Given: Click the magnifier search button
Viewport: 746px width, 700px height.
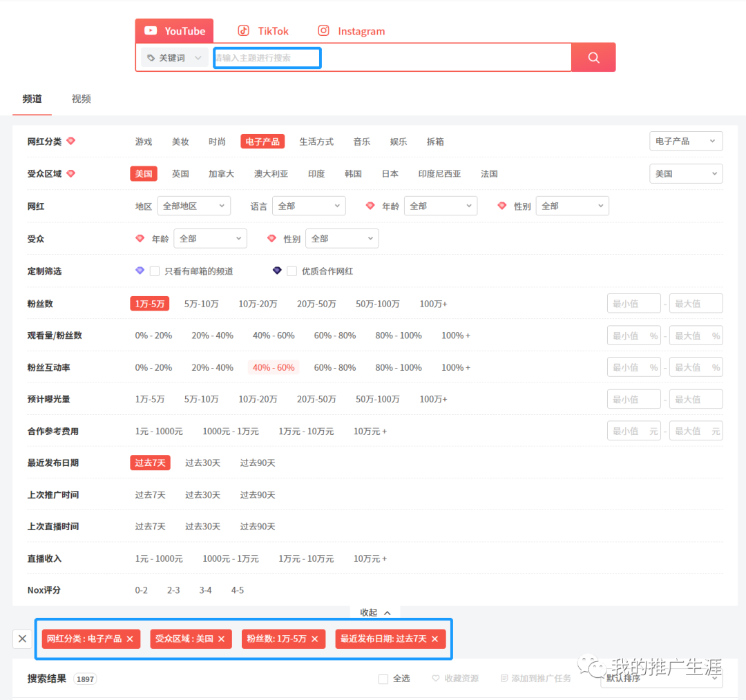Looking at the screenshot, I should 593,57.
